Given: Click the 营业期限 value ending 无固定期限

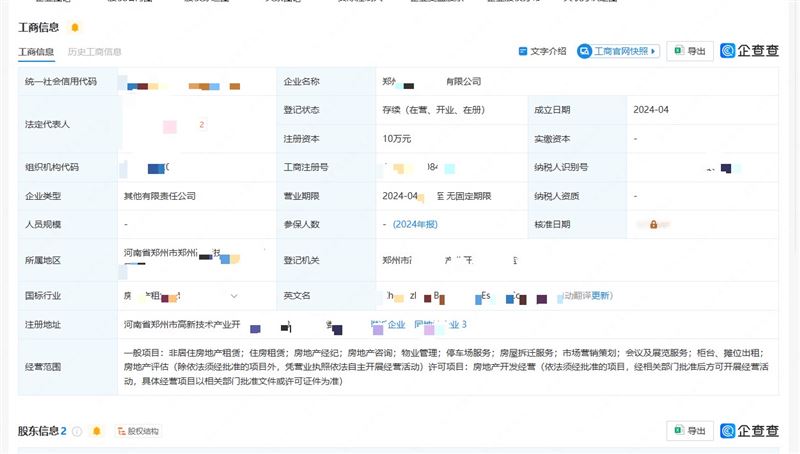Looking at the screenshot, I should [x=437, y=196].
